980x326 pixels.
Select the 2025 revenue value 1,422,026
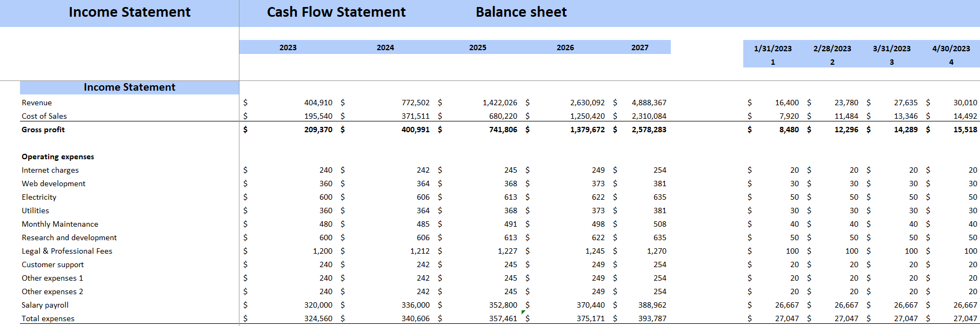pyautogui.click(x=500, y=103)
